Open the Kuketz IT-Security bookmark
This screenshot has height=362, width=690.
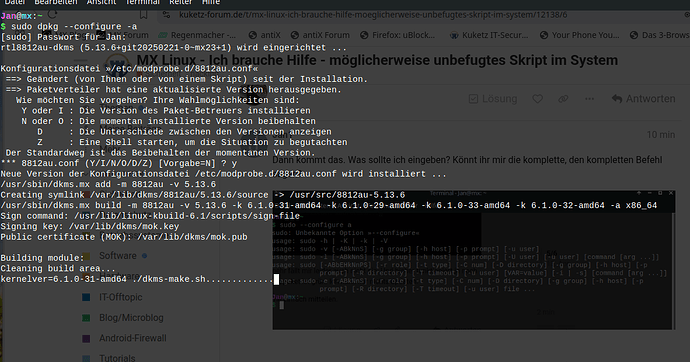click(489, 35)
